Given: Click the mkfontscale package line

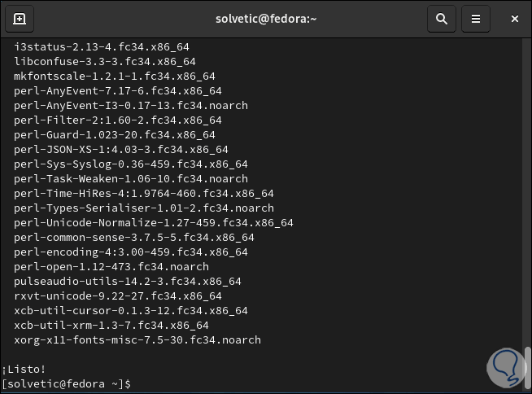Looking at the screenshot, I should 114,76.
